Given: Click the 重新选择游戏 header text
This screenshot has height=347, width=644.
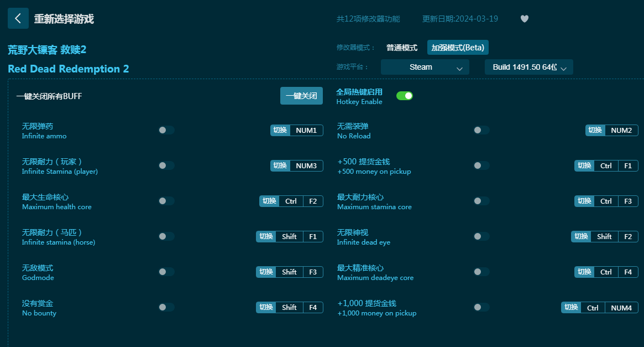Looking at the screenshot, I should click(x=64, y=19).
